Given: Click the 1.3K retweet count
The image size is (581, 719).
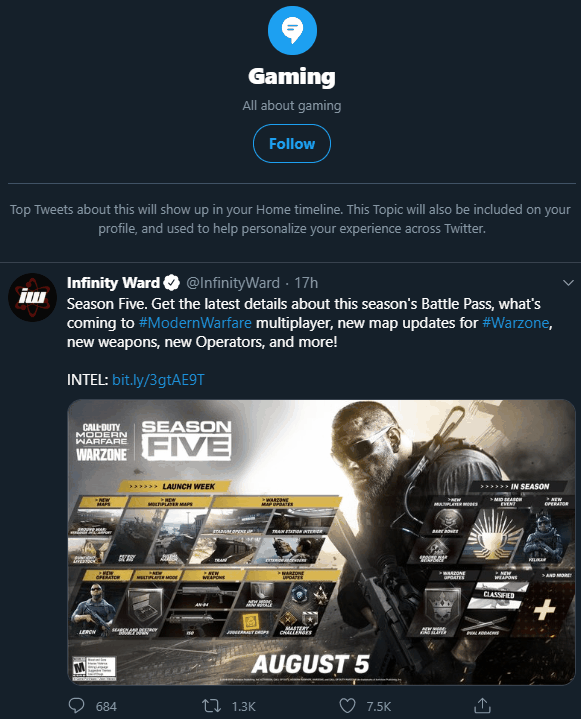Looking at the screenshot, I should click(243, 707).
